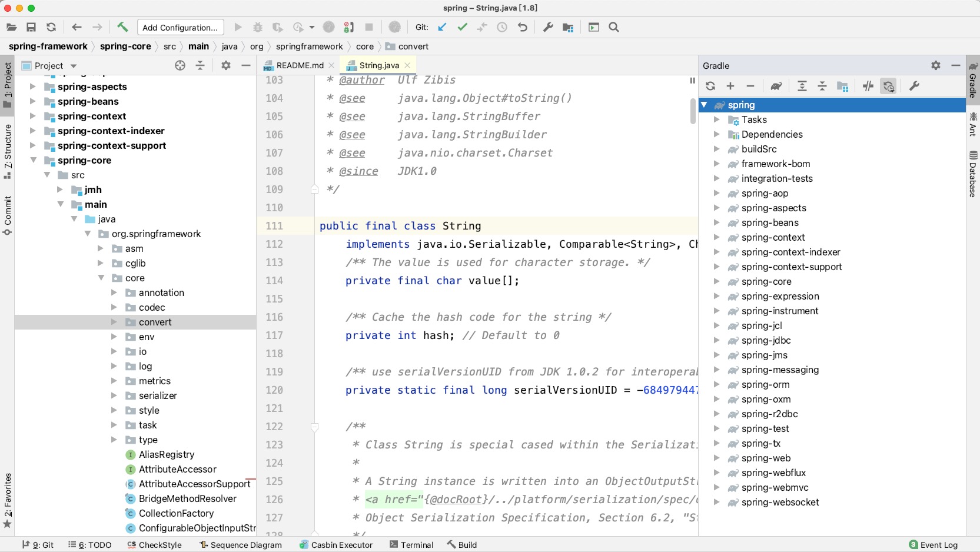Expand the spring-aspects module in Project tree
980x552 pixels.
tap(34, 87)
